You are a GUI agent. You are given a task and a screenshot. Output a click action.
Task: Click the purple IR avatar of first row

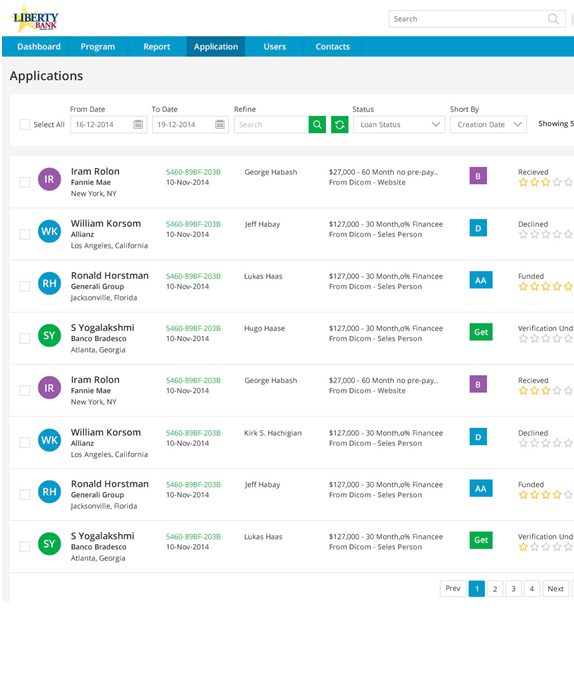pos(49,179)
